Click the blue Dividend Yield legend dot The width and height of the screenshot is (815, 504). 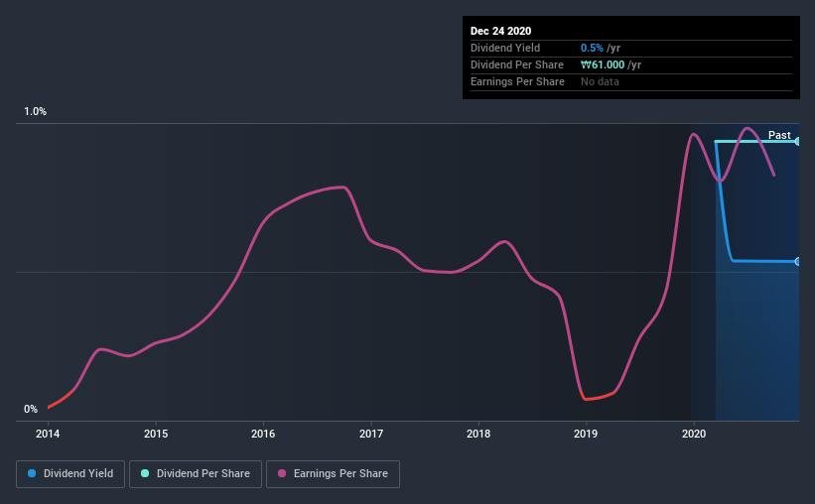(x=32, y=473)
